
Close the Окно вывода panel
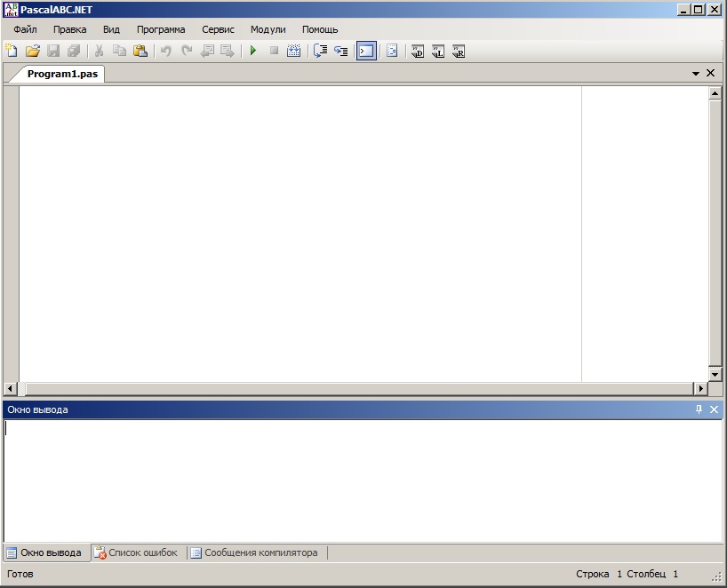pos(714,409)
